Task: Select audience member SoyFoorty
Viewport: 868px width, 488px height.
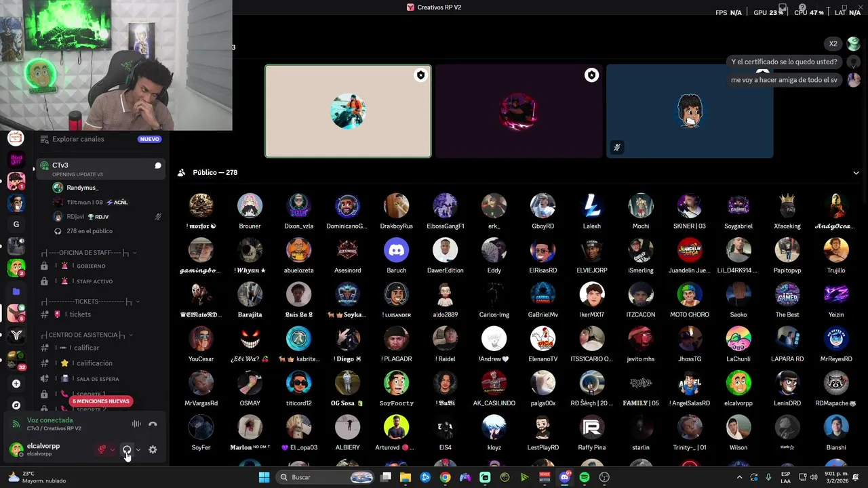Action: (x=396, y=390)
